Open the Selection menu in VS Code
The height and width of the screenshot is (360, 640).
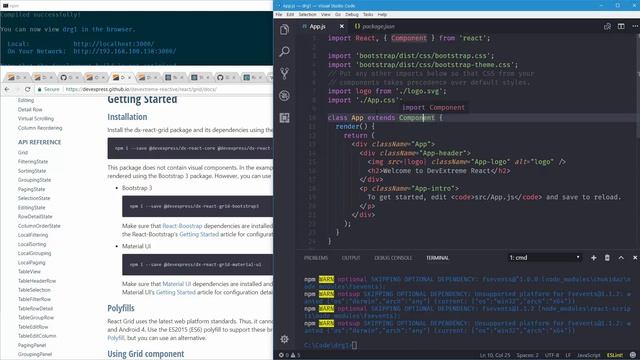[x=307, y=14]
